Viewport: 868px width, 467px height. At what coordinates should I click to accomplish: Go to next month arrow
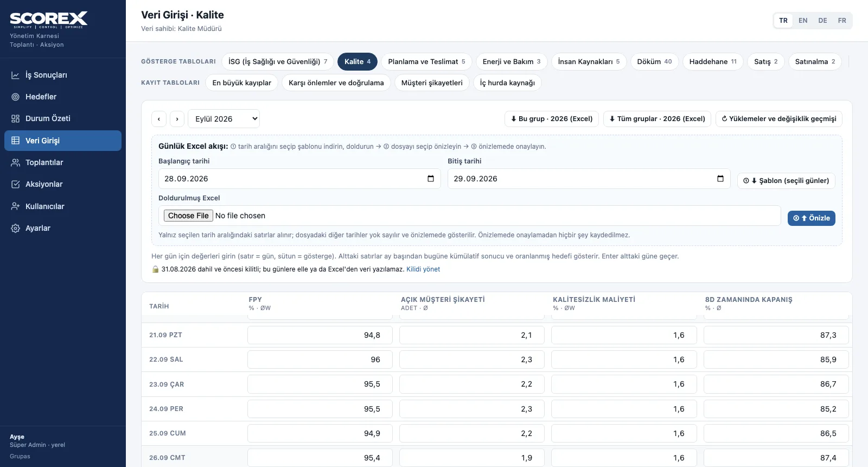click(x=177, y=119)
